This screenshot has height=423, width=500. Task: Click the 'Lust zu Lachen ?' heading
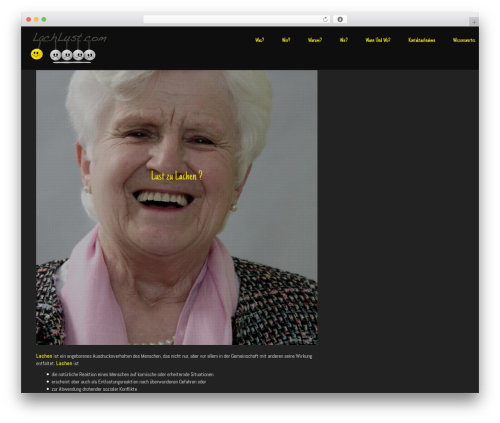tap(177, 176)
